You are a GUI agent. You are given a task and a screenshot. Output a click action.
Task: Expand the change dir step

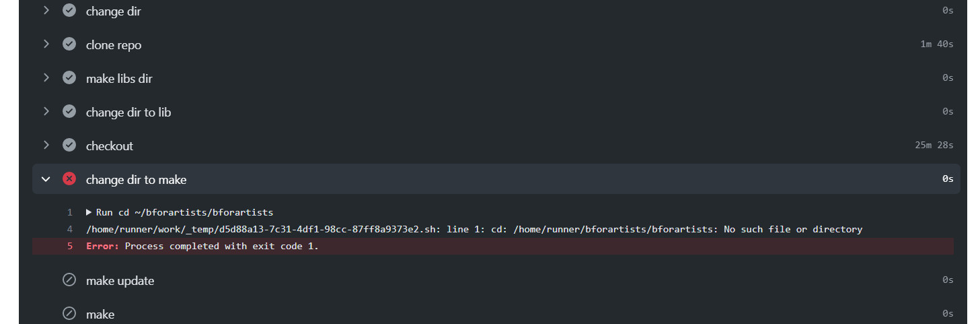[46, 11]
